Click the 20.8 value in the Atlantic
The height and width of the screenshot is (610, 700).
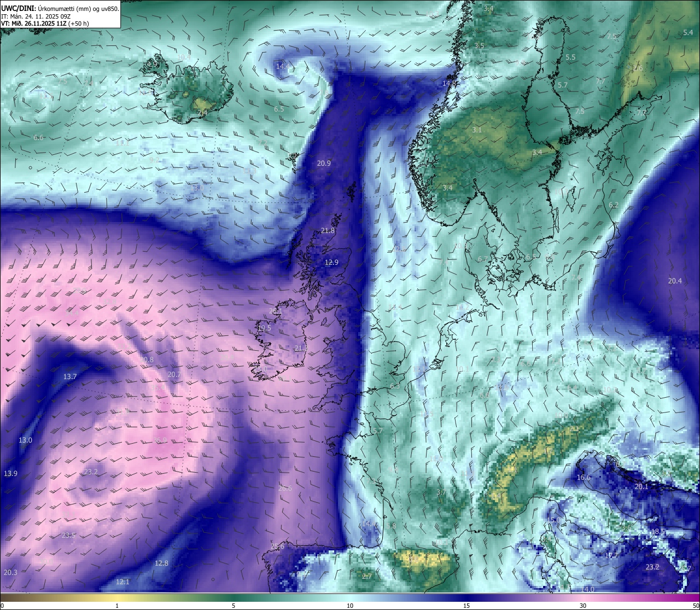click(147, 360)
